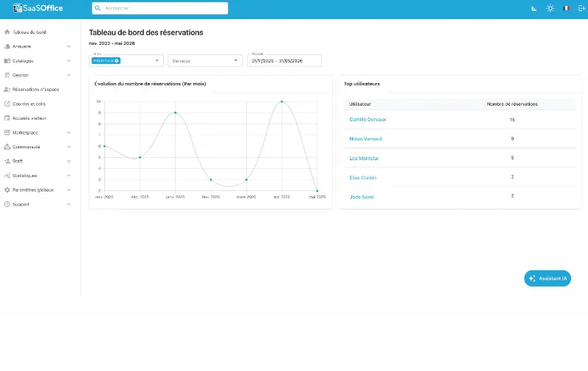
Task: Open the French flag language selector
Action: coord(566,8)
